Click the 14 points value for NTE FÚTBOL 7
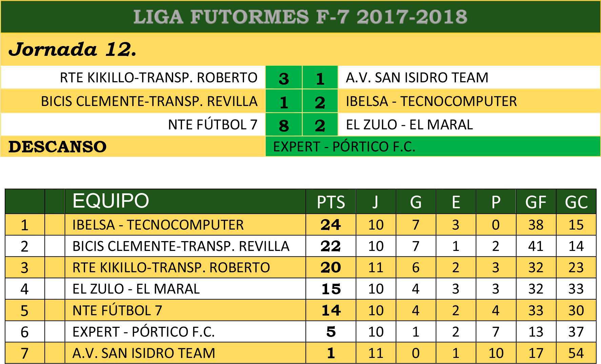 [x=330, y=310]
